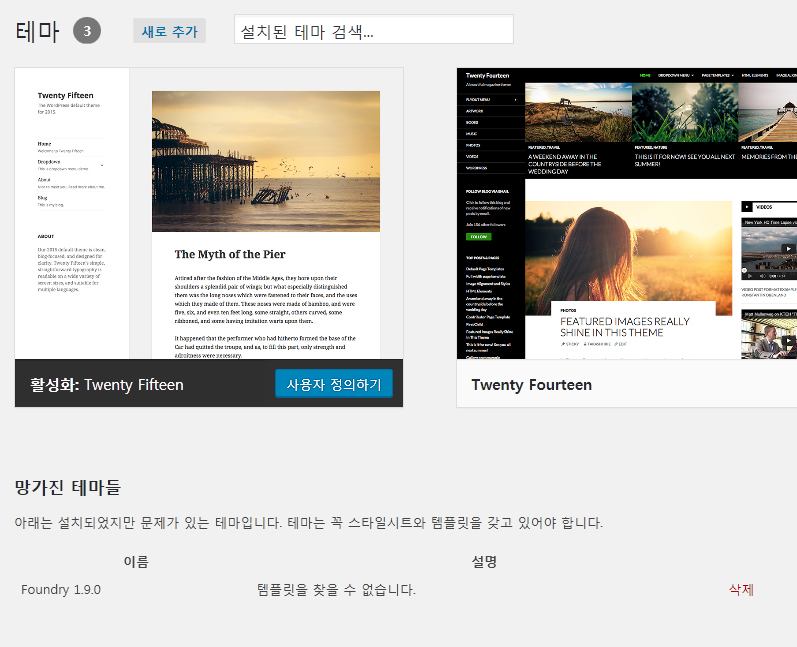Open 'Dropdown Menu' in Twenty Fourteen preview nav
The width and height of the screenshot is (797, 647).
(676, 75)
